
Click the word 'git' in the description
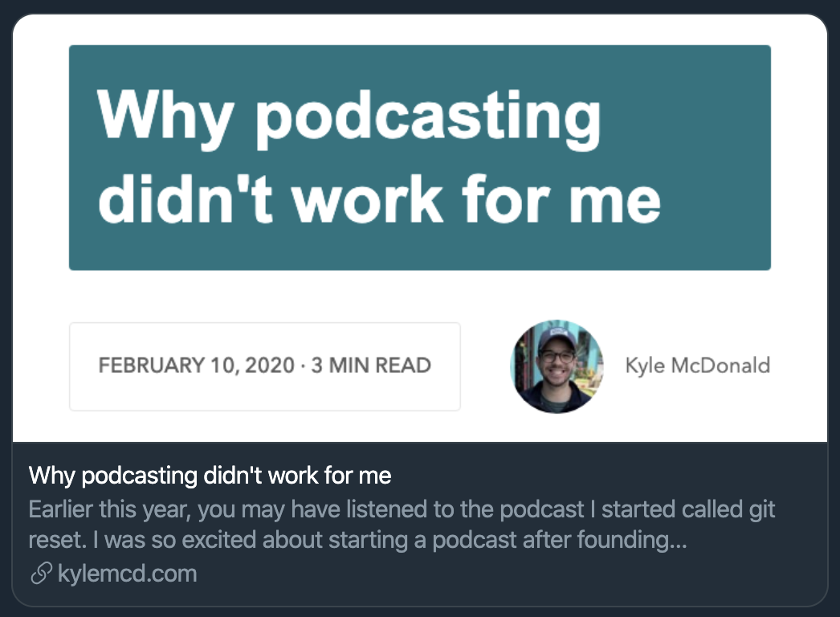point(762,510)
